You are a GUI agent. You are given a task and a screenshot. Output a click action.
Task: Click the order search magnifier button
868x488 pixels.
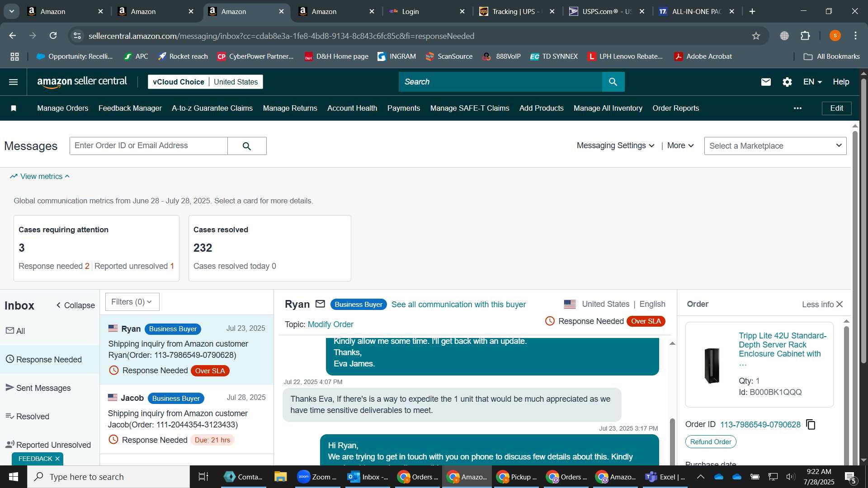point(247,146)
